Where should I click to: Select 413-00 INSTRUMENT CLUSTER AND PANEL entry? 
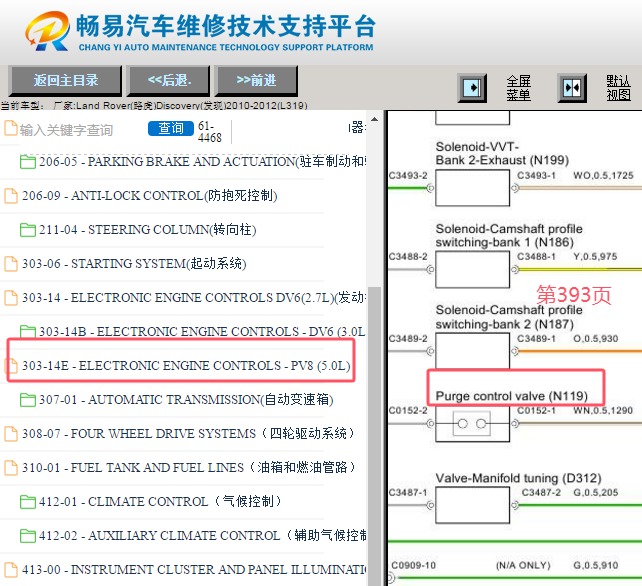click(x=194, y=569)
